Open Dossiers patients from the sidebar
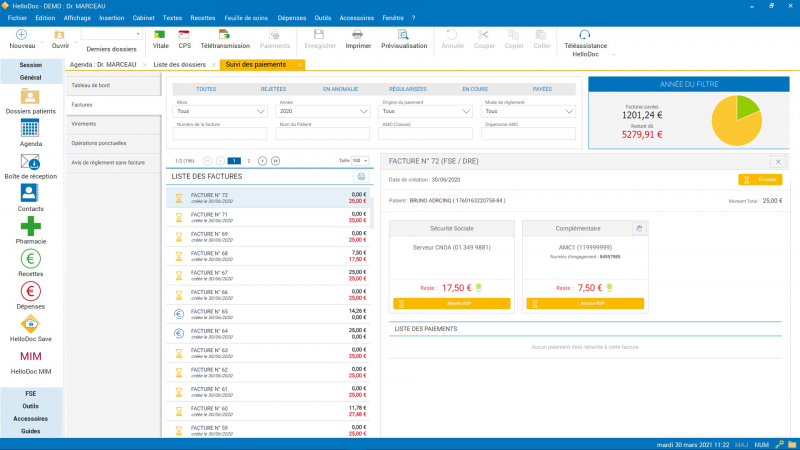Screen dimensions: 800x450 point(30,98)
